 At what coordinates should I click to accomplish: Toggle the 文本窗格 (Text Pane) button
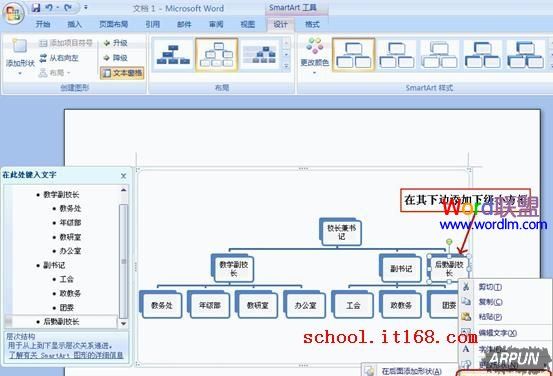[122, 73]
